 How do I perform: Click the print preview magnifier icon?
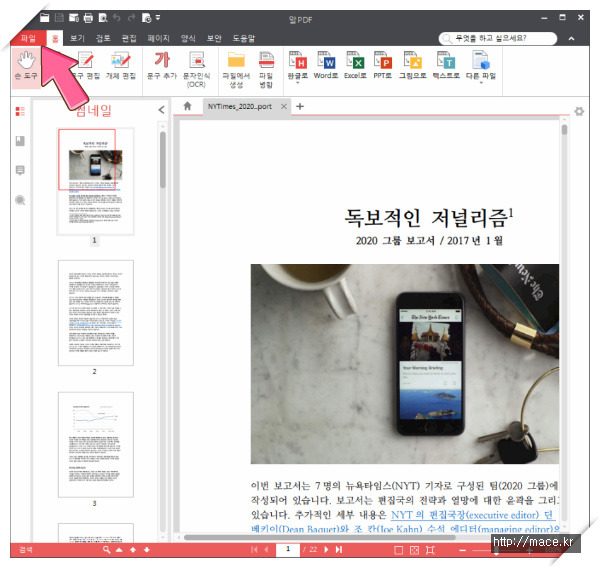(103, 18)
